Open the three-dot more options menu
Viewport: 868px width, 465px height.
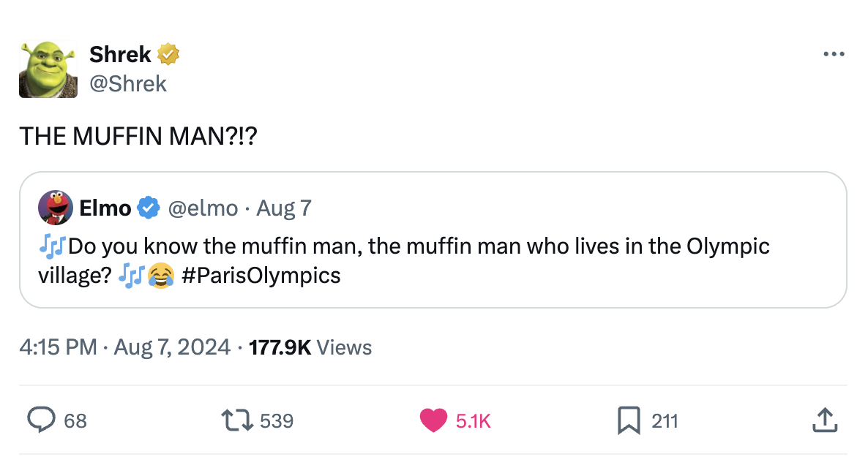coord(834,54)
